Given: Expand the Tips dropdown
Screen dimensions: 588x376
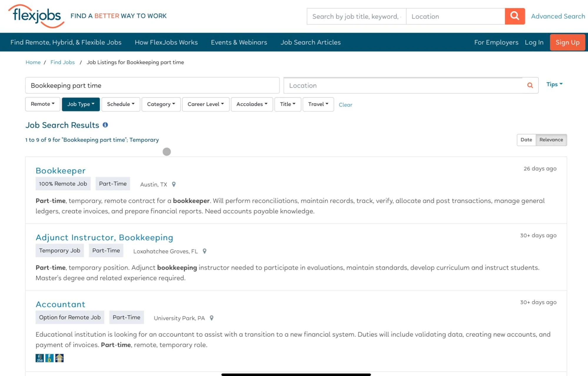Looking at the screenshot, I should click(x=554, y=85).
